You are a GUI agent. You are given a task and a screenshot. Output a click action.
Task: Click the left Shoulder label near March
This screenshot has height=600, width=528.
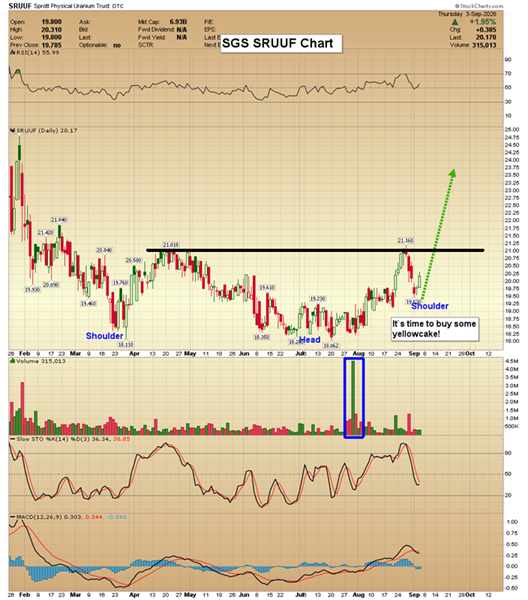pyautogui.click(x=104, y=336)
